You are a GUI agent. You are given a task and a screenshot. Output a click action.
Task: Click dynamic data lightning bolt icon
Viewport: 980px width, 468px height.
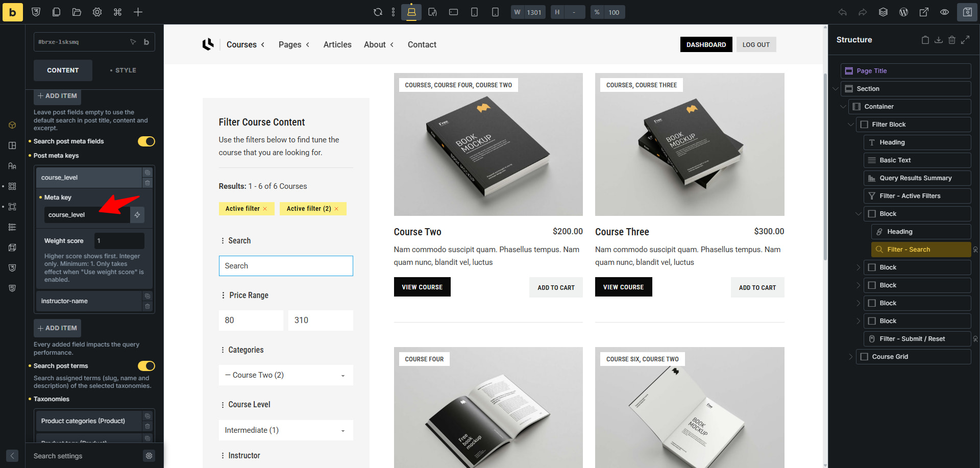(x=137, y=215)
